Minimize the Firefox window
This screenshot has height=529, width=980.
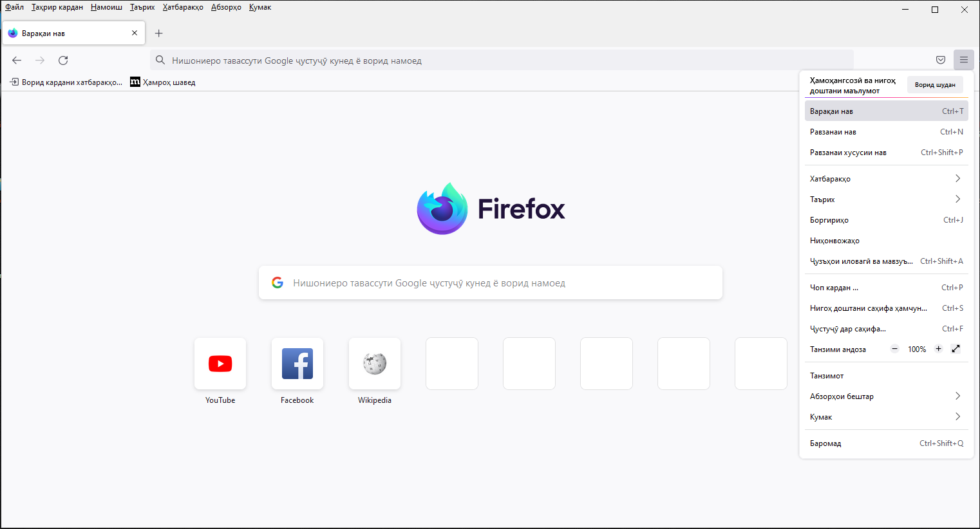pos(905,10)
